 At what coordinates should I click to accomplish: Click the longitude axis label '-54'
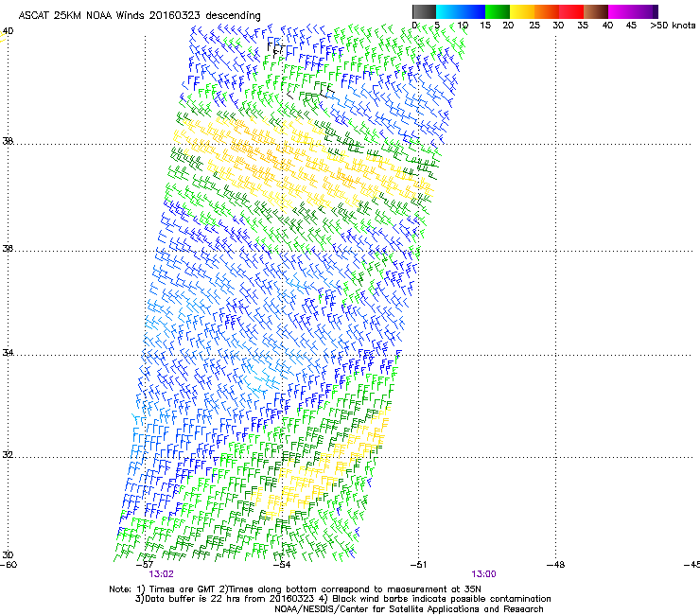(282, 565)
